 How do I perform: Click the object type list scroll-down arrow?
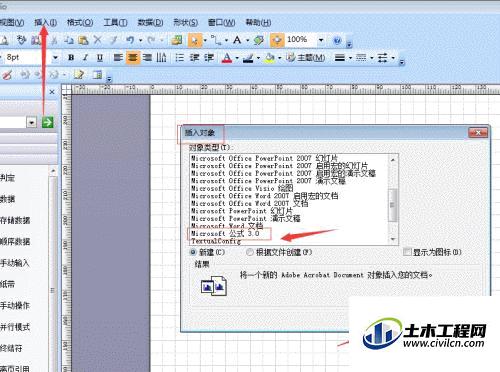coord(393,239)
